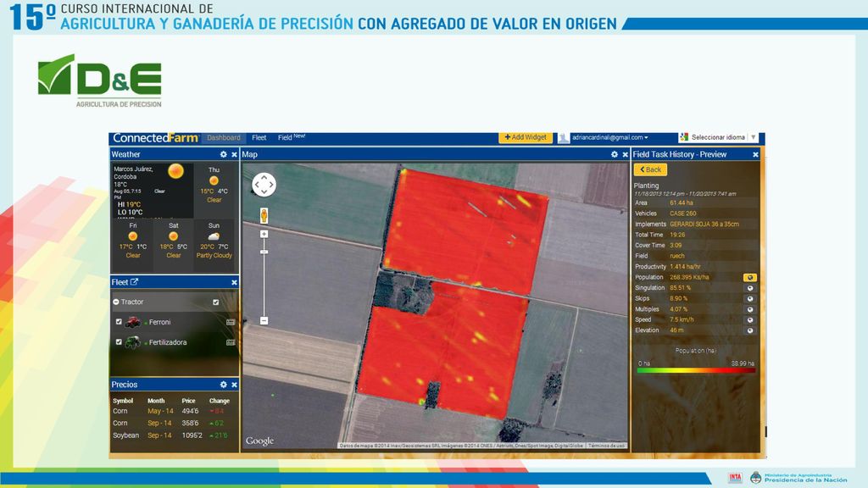Click the Corn Sep-14 price row
The image size is (868, 488).
[171, 424]
